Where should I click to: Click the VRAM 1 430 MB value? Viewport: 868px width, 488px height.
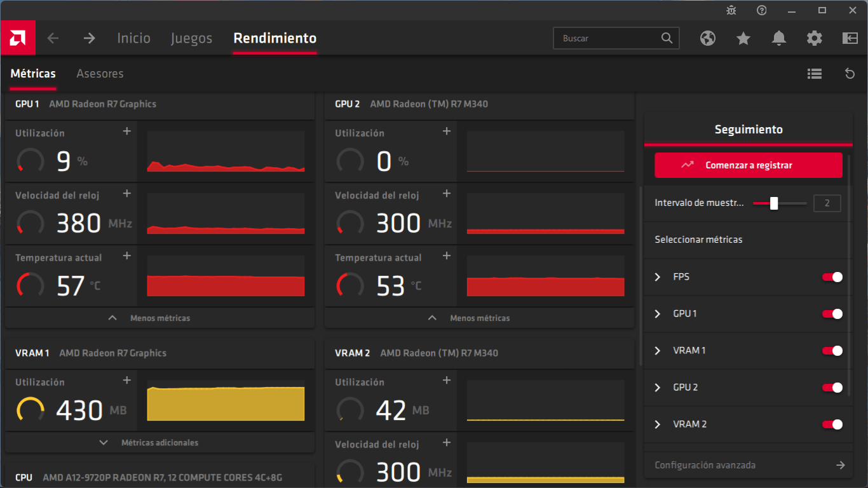click(x=80, y=410)
